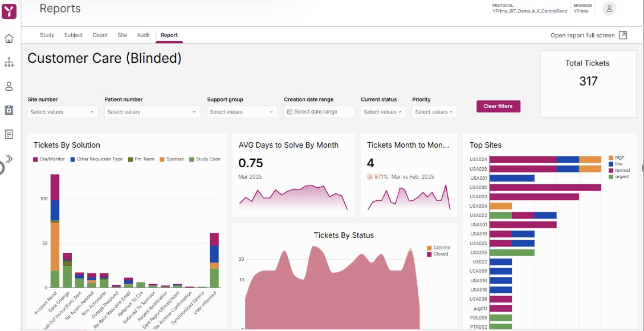Viewport: 644px width, 331px height.
Task: Click the USA015 green bar
Action: [512, 252]
